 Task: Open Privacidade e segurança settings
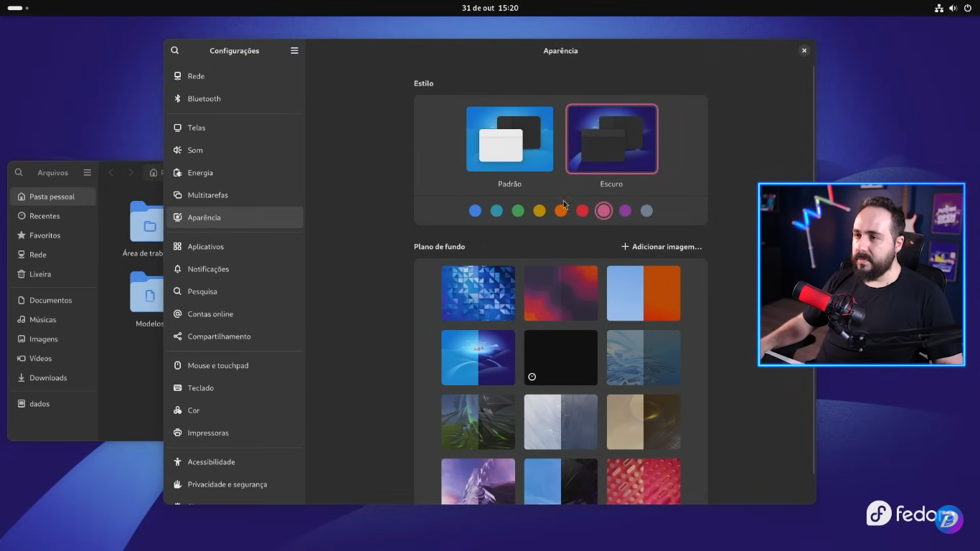pyautogui.click(x=226, y=484)
